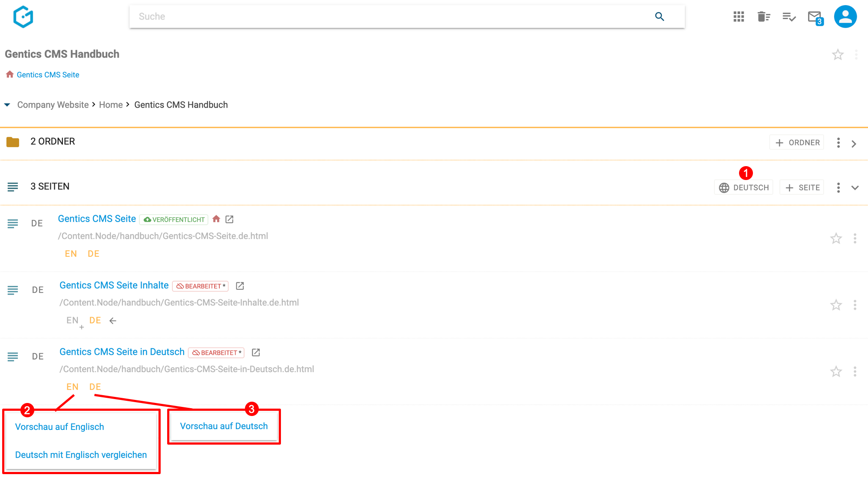
Task: Favorite the Gentics CMS Seite row
Action: tap(836, 239)
